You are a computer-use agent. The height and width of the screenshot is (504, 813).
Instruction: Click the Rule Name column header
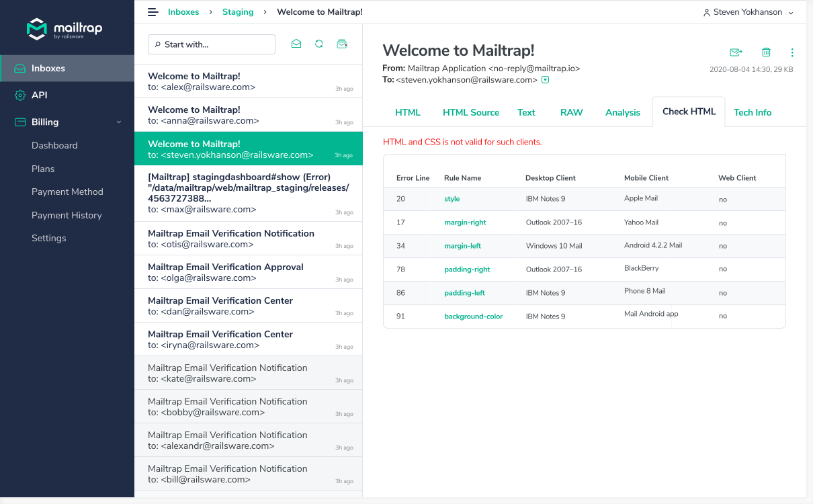point(462,178)
